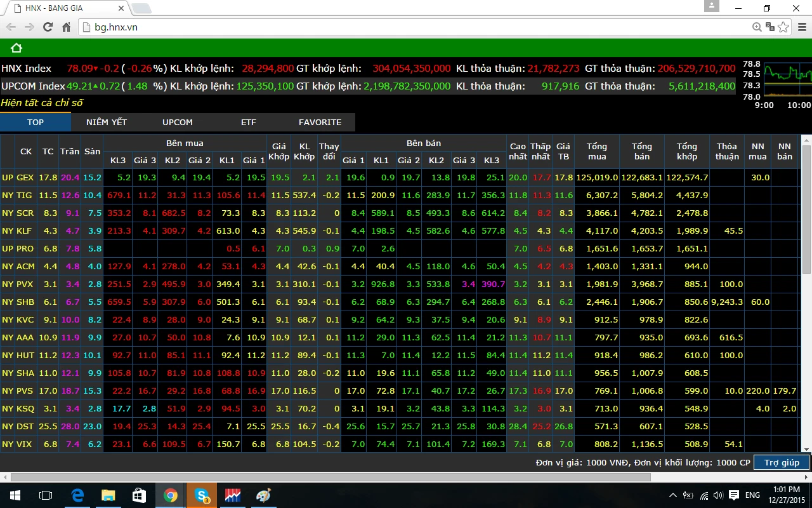Sort by the Tổng khớp column header
The image size is (812, 508).
coord(686,151)
